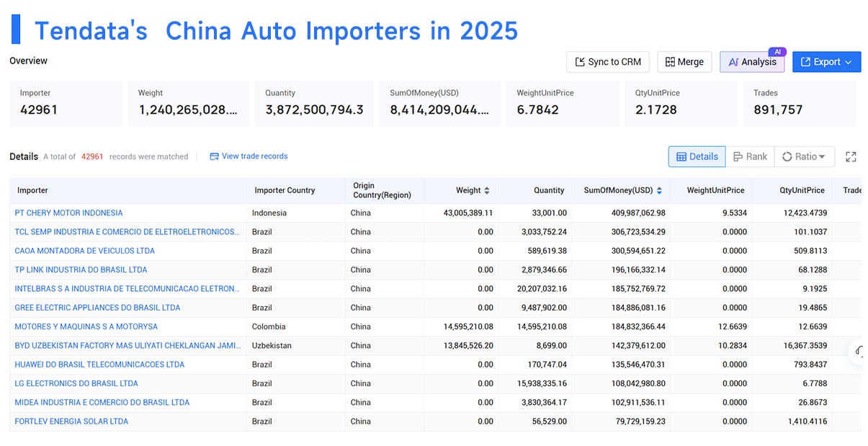Open BYD UZBEKISTAN FACTORY importer link
The width and height of the screenshot is (868, 446).
[127, 346]
